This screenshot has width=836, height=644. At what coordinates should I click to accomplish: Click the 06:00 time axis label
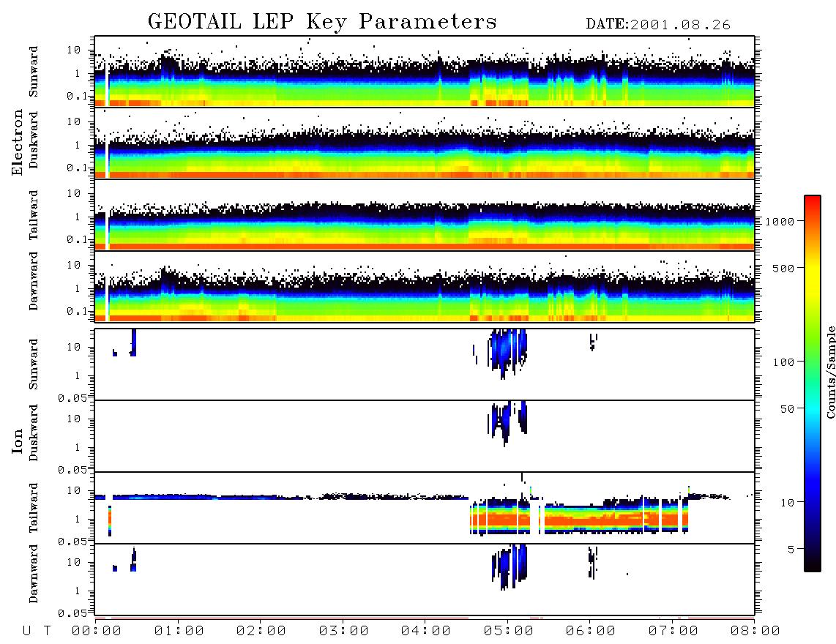click(x=591, y=632)
